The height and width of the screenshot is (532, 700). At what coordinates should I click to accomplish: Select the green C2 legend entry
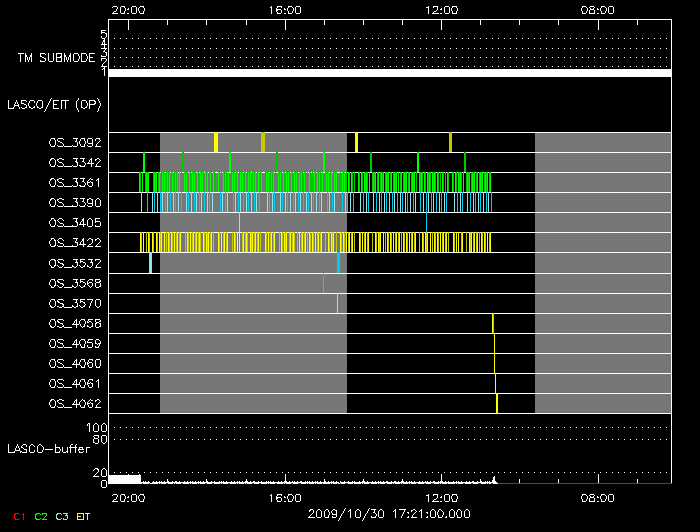[41, 516]
